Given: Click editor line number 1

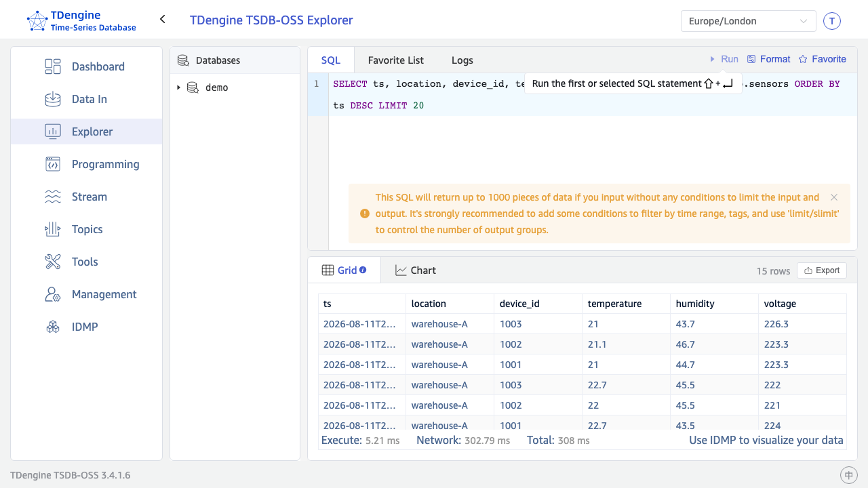Looking at the screenshot, I should point(316,84).
